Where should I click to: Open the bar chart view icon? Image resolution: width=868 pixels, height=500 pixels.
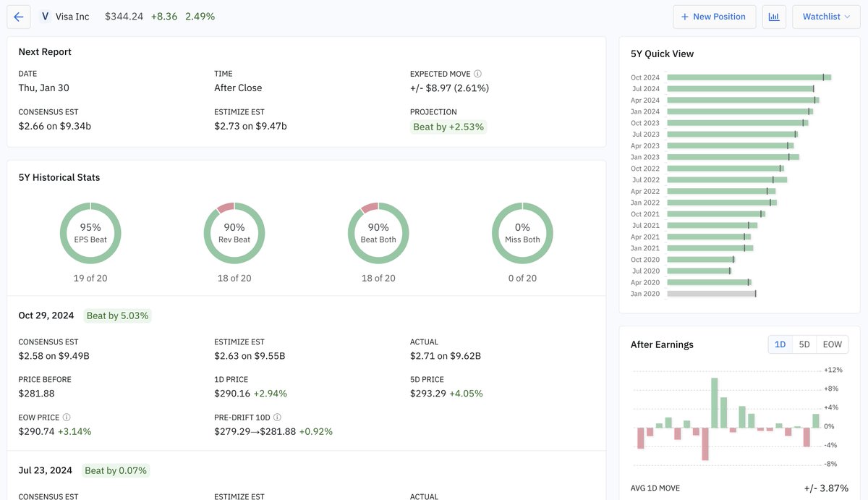[x=774, y=16]
